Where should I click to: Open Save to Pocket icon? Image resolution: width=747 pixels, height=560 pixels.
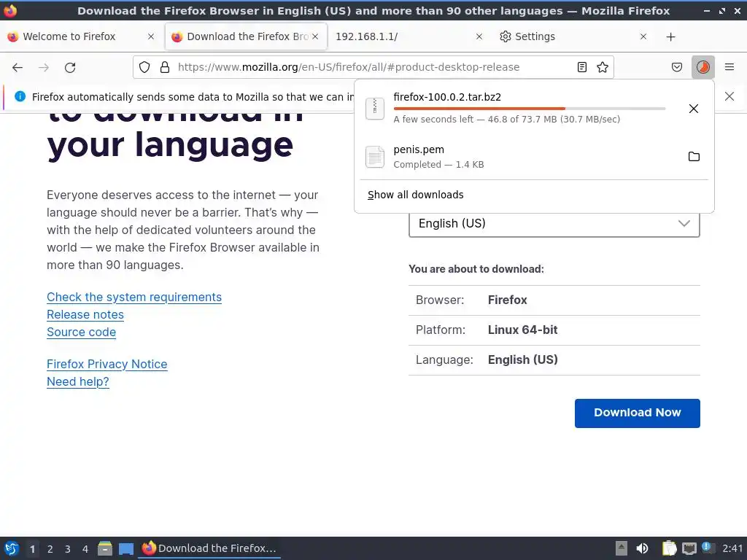(676, 67)
